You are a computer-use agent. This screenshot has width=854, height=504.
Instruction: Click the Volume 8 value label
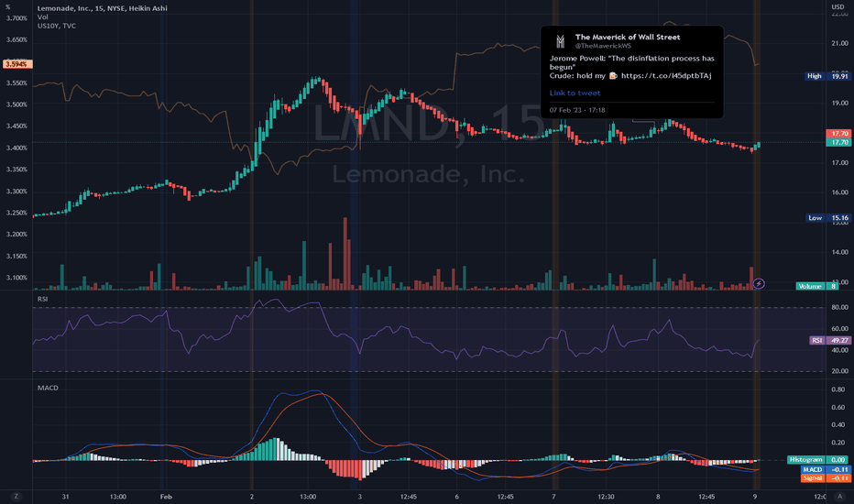coord(817,286)
